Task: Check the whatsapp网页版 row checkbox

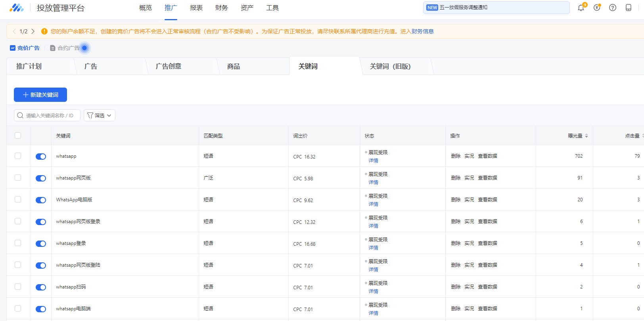Action: point(18,178)
